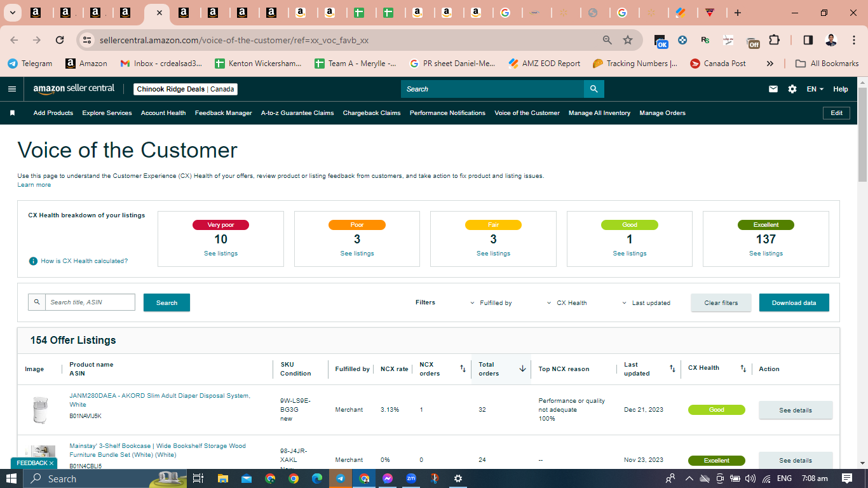Click the info icon beside CX Health calculated
The width and height of the screenshot is (868, 488).
33,261
